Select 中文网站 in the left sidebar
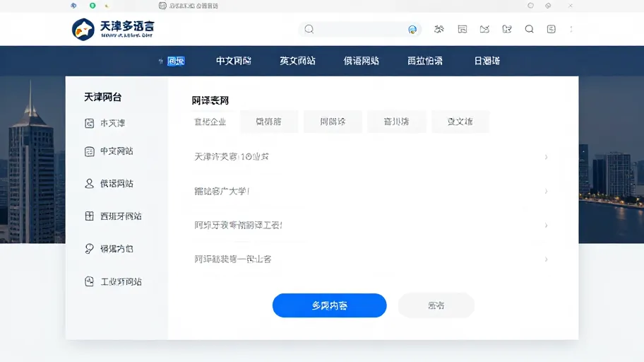 117,151
